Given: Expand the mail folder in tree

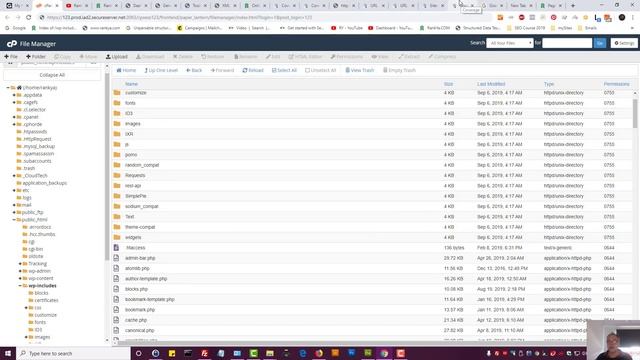Looking at the screenshot, I should pos(14,205).
